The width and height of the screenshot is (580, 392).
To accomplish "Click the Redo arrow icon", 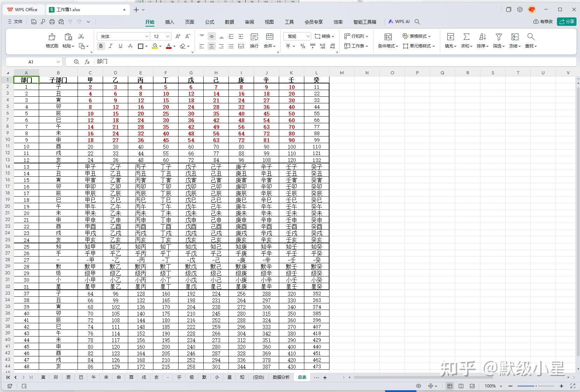I will click(79, 22).
